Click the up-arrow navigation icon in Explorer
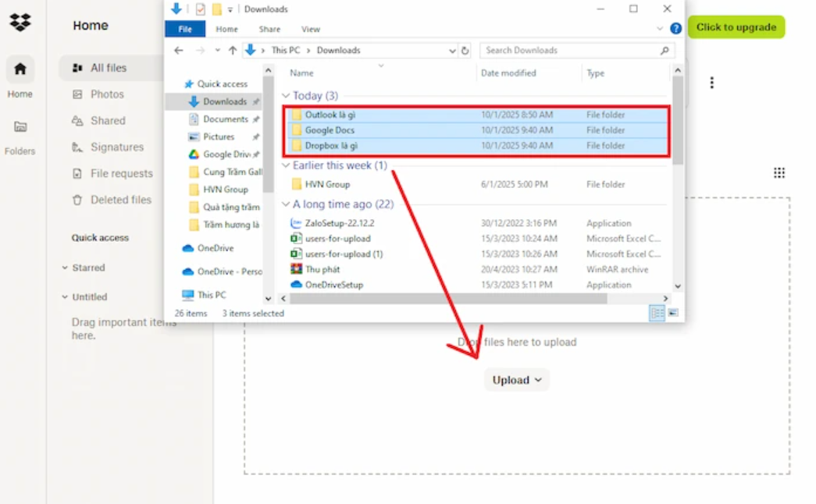This screenshot has height=504, width=816. point(233,50)
